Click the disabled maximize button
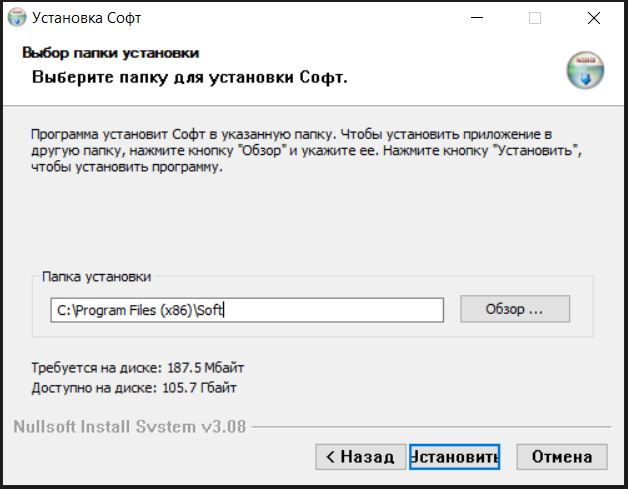 pyautogui.click(x=535, y=18)
